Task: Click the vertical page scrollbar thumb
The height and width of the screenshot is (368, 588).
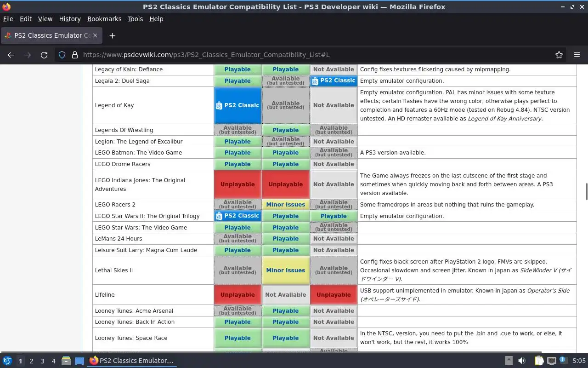Action: (586, 191)
